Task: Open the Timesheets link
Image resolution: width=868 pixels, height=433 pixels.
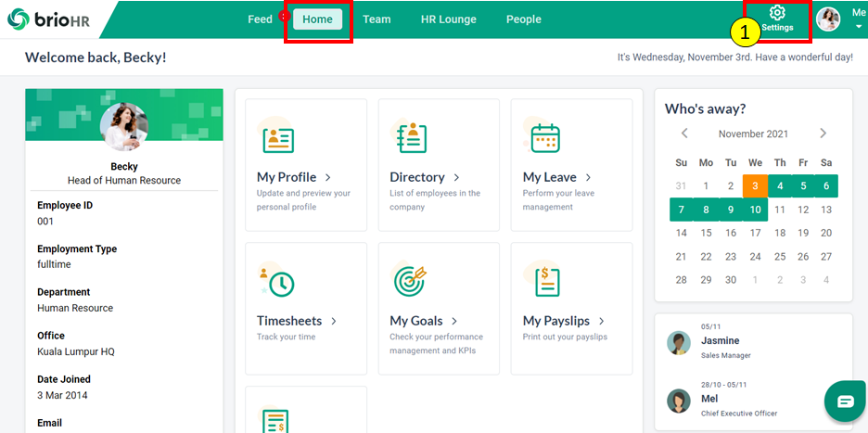Action: 289,321
